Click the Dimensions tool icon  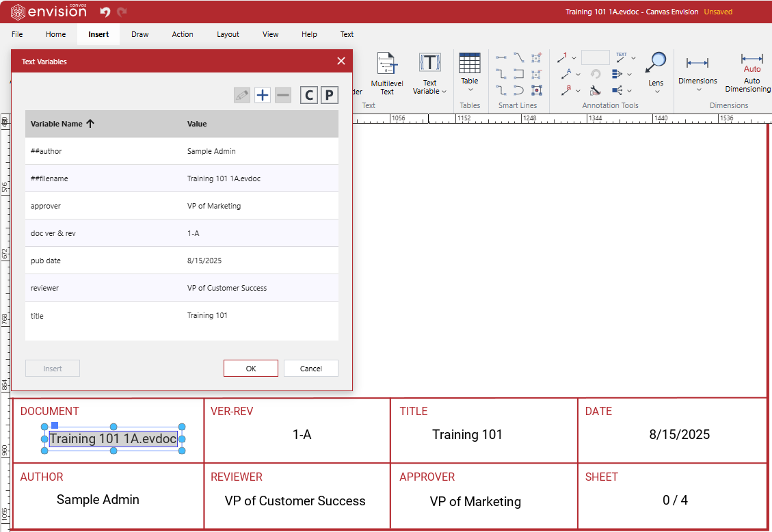(x=697, y=63)
